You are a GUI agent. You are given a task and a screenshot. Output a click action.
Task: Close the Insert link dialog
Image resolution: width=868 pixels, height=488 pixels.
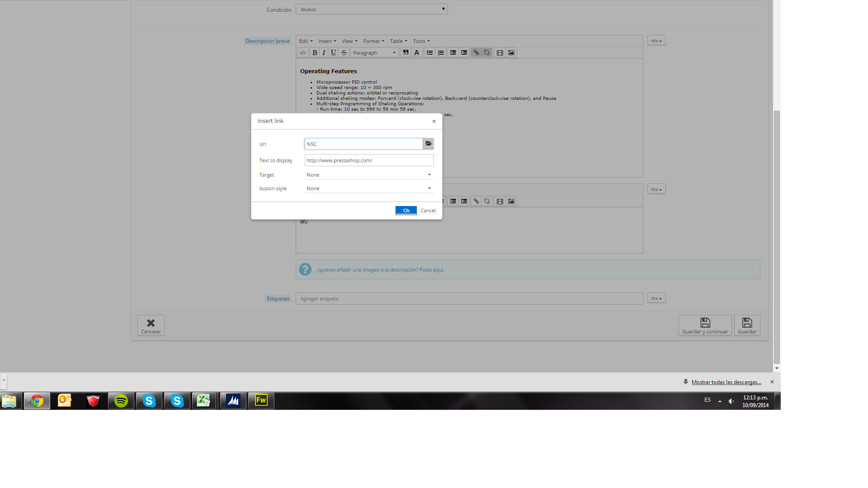434,121
